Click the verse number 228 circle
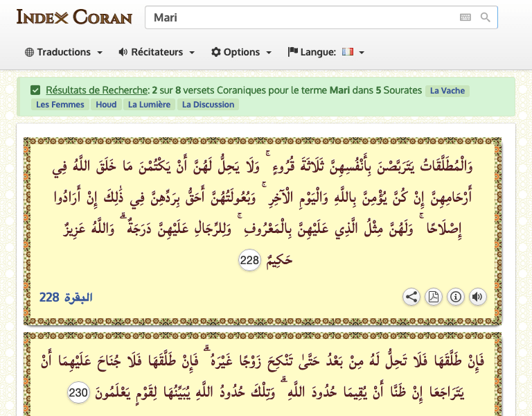 [x=249, y=260]
